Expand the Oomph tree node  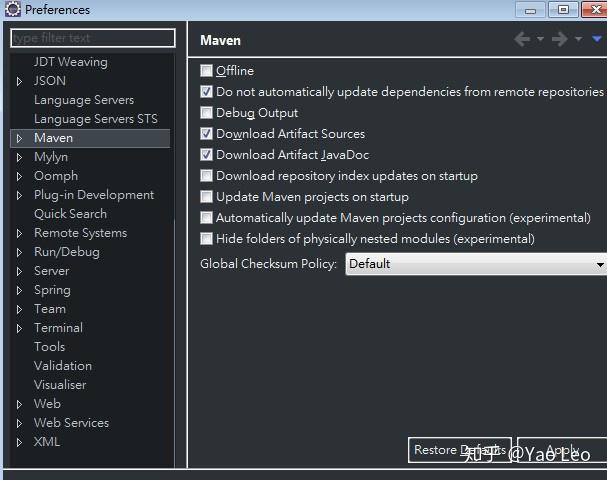click(x=19, y=176)
